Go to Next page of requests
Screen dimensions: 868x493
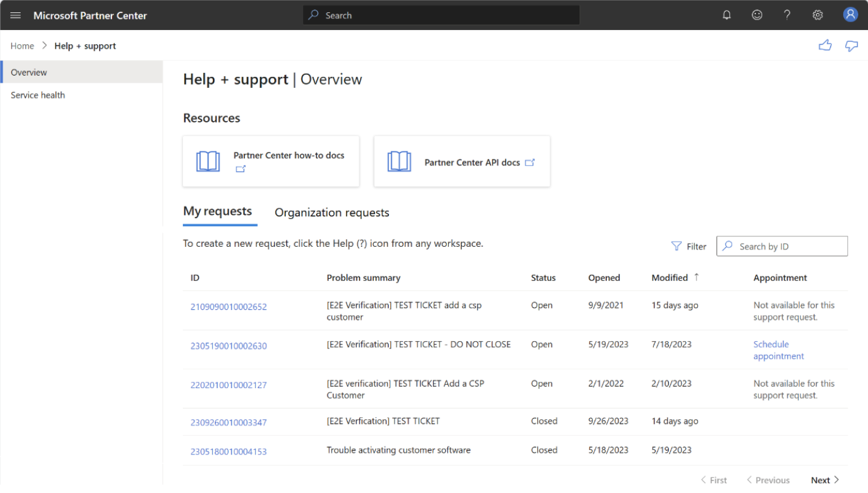click(x=824, y=480)
